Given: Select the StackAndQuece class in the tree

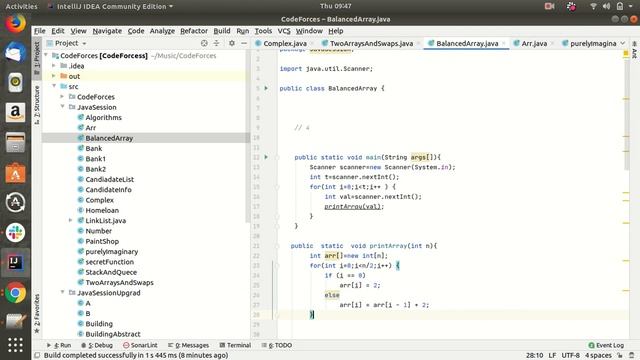Looking at the screenshot, I should point(111,272).
